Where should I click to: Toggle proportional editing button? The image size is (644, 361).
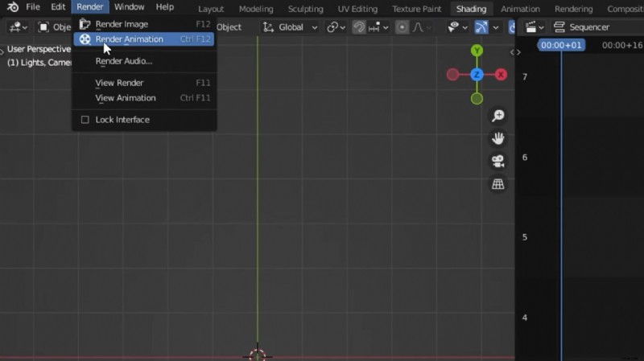[402, 27]
